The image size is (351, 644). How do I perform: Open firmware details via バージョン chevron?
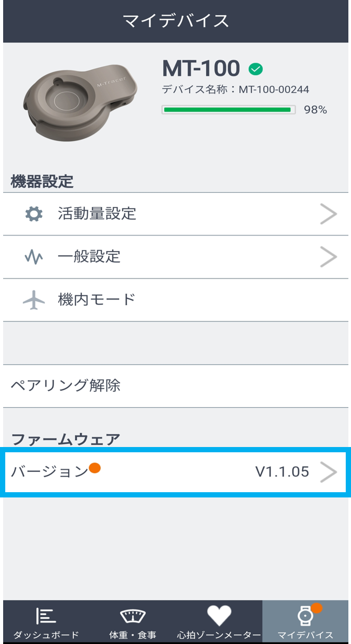[328, 472]
